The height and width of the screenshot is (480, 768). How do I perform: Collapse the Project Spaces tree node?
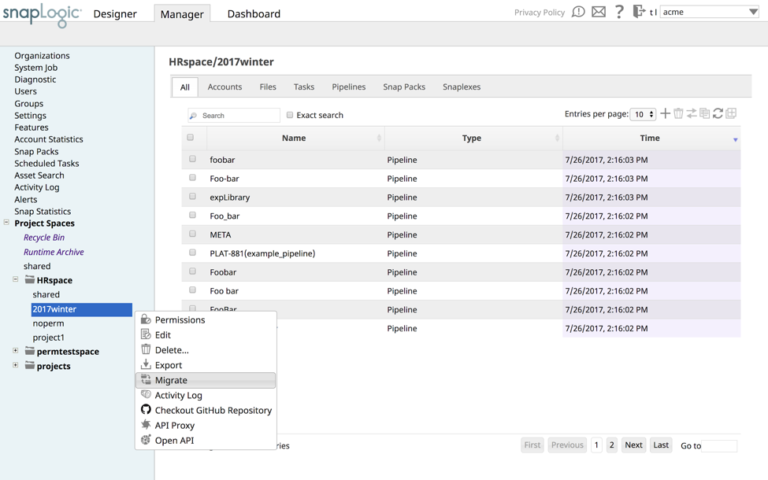[x=6, y=222]
